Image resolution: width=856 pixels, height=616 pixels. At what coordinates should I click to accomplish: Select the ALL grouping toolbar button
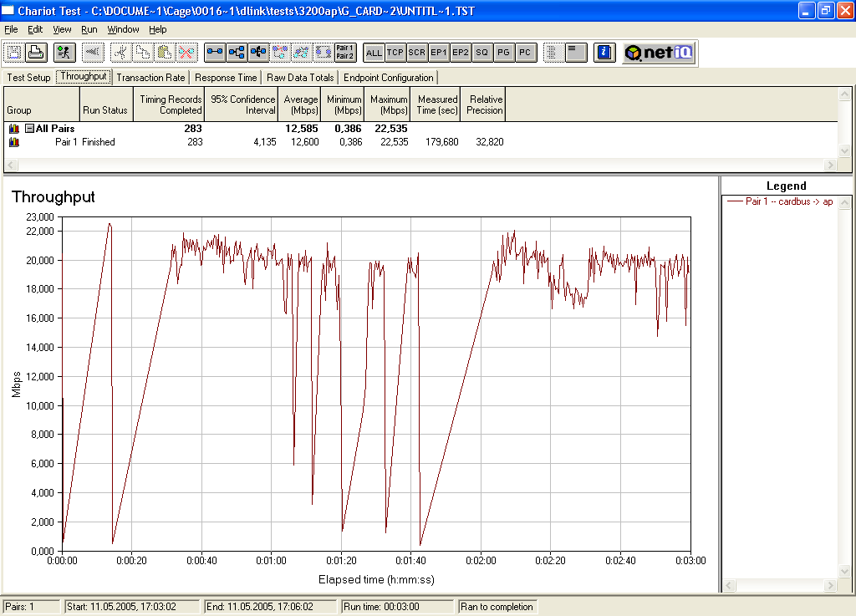pos(374,53)
